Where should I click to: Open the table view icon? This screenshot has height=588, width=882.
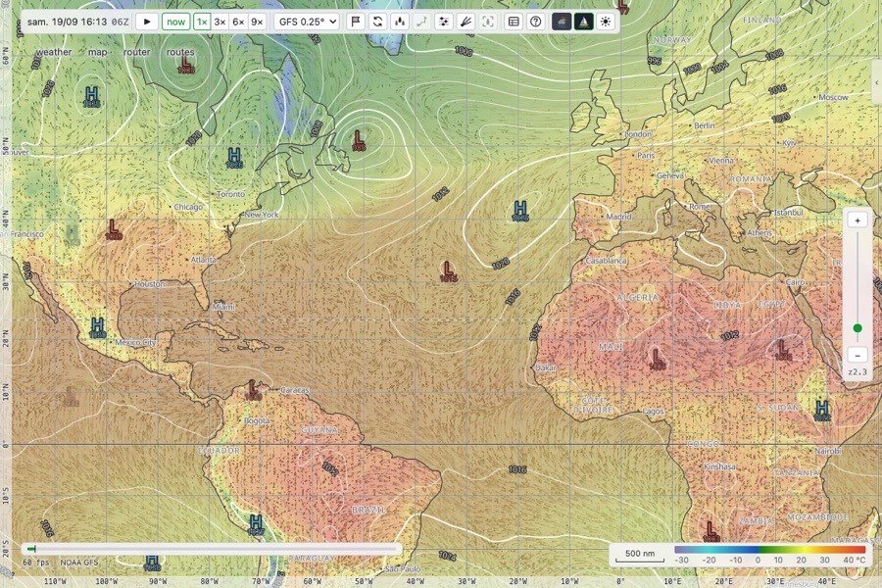[514, 22]
